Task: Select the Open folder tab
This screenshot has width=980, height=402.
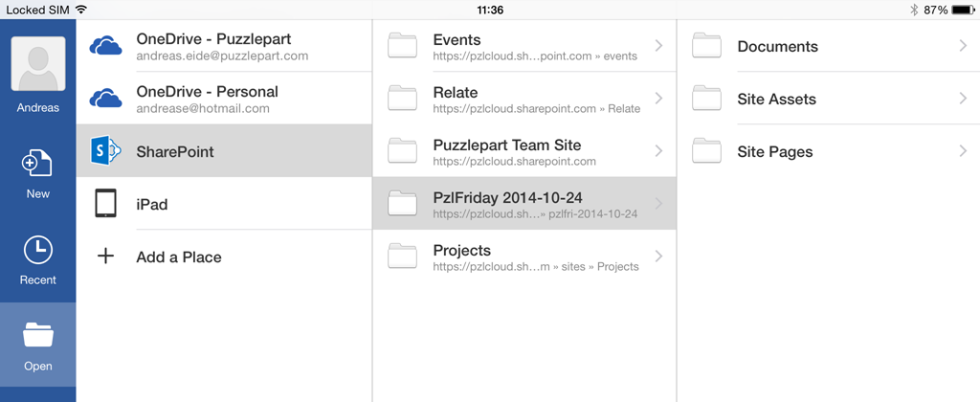Action: (37, 346)
